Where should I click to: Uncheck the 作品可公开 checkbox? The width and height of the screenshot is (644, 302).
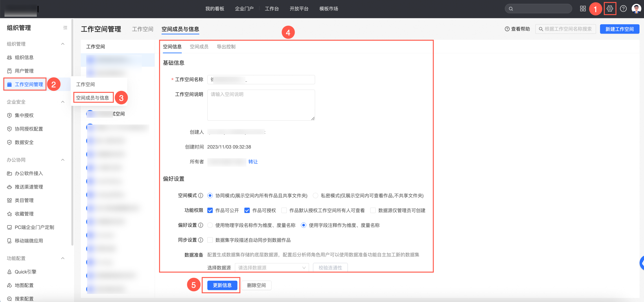point(210,210)
